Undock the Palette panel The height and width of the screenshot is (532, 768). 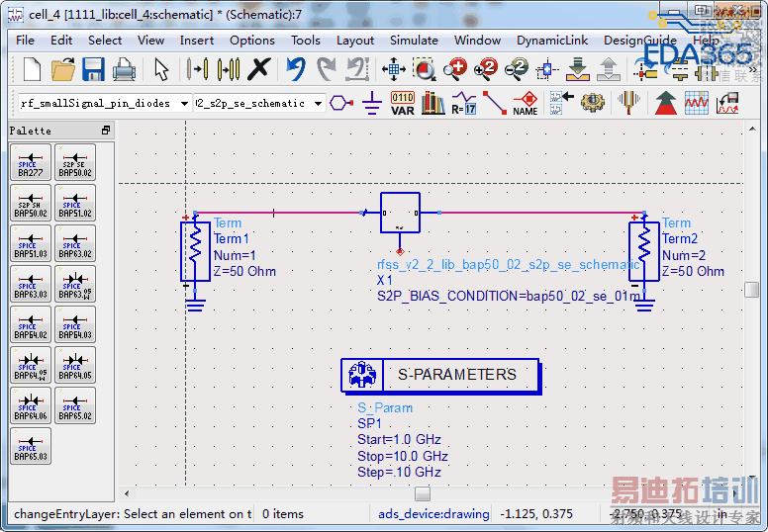coord(106,131)
